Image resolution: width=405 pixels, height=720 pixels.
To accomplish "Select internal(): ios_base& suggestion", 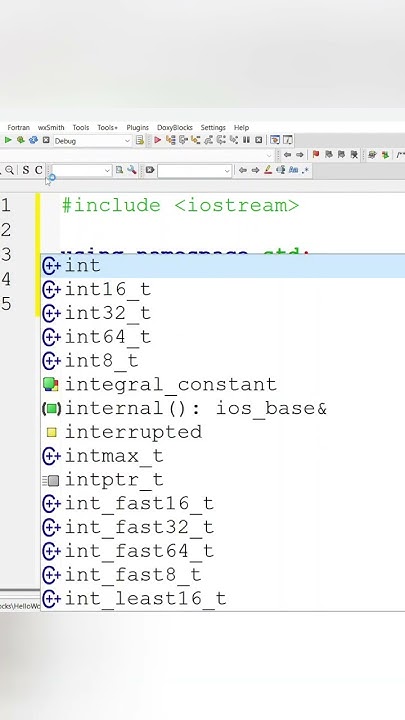I will (223, 408).
